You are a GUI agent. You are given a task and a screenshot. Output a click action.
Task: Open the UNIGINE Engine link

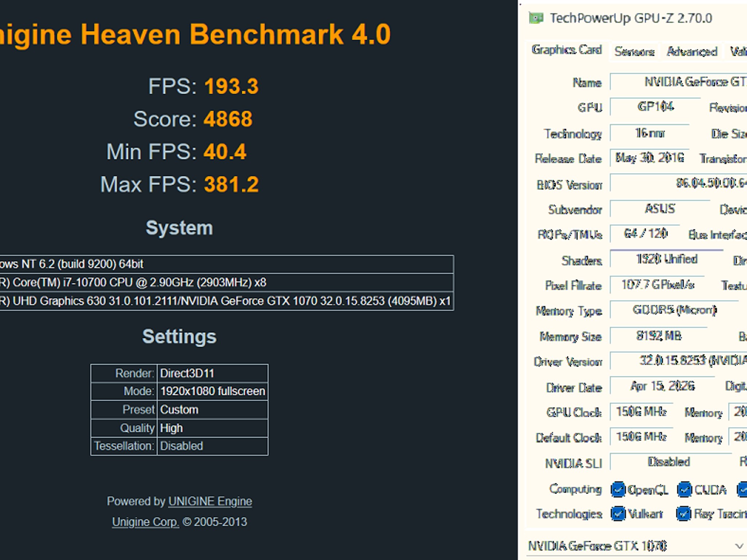(x=210, y=501)
